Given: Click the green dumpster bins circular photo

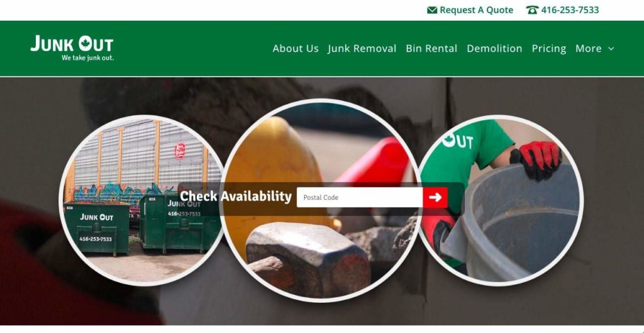Looking at the screenshot, I should coord(143,200).
